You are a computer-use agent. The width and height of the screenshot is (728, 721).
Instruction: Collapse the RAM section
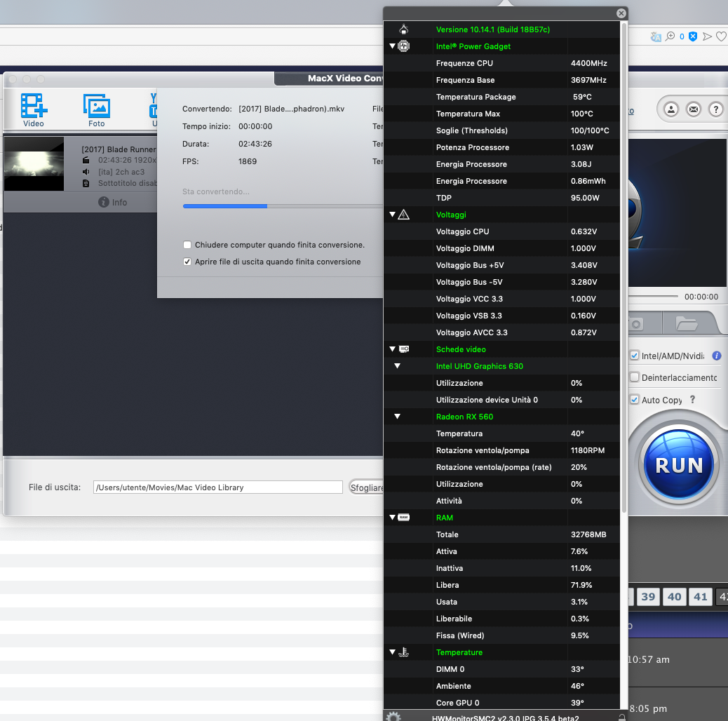tap(392, 517)
